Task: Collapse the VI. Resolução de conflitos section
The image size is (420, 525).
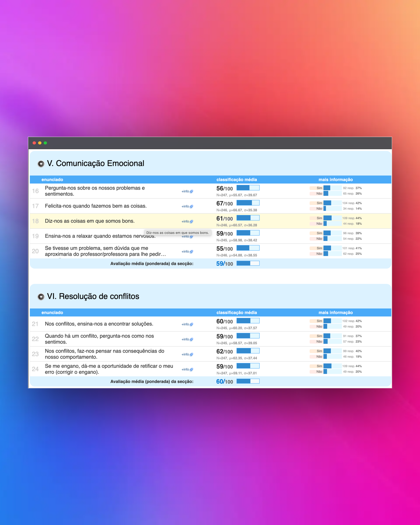Action: click(x=41, y=297)
